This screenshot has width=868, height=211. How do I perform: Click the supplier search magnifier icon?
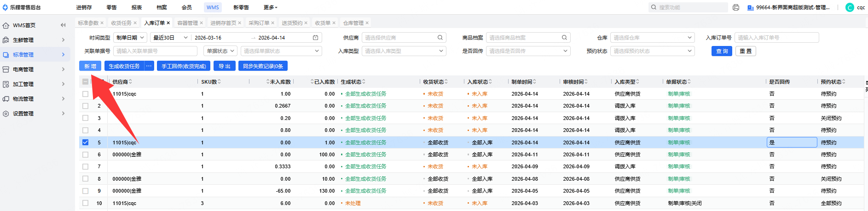pyautogui.click(x=440, y=38)
